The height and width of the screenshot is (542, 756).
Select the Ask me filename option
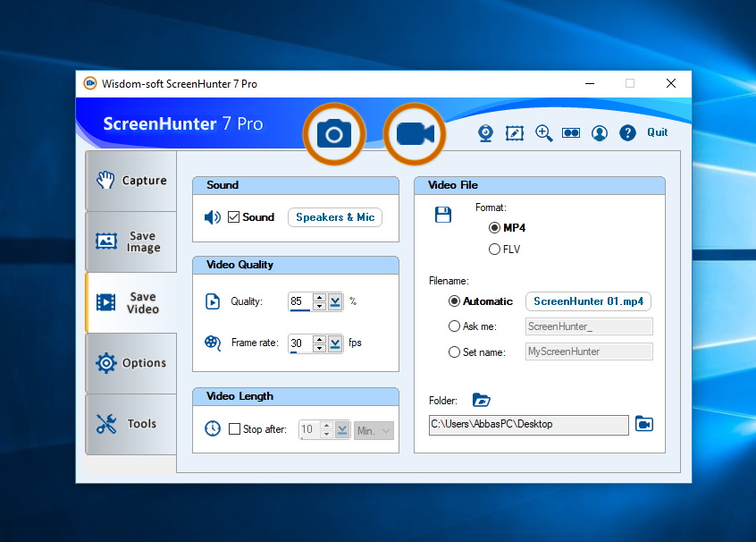(x=454, y=326)
